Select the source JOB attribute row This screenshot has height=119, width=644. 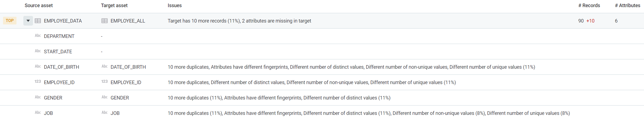(48, 113)
